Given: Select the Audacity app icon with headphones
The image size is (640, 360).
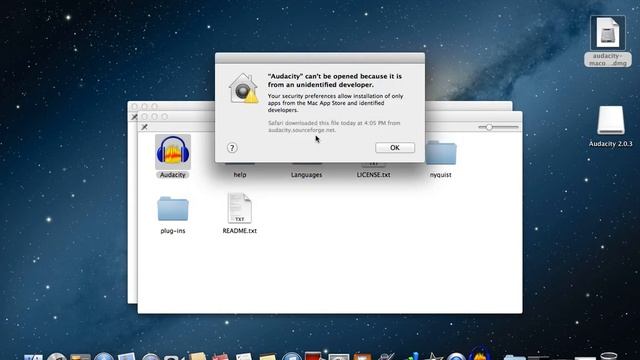Looking at the screenshot, I should click(173, 152).
